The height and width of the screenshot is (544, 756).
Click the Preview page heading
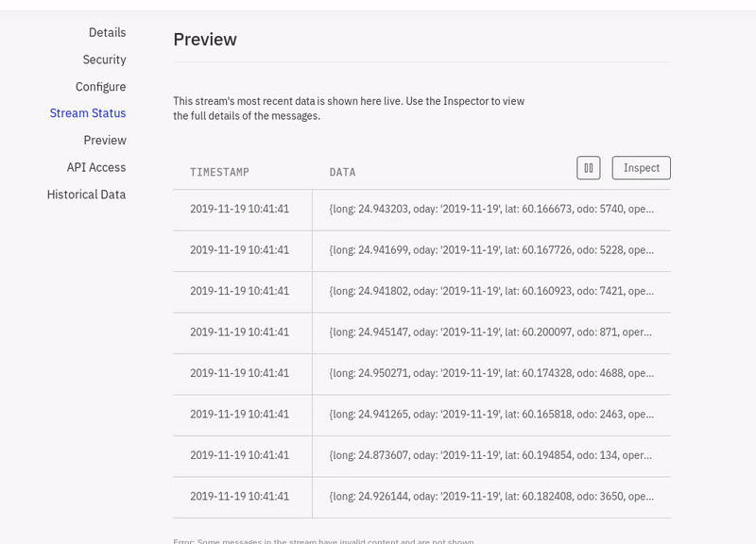[x=205, y=40]
